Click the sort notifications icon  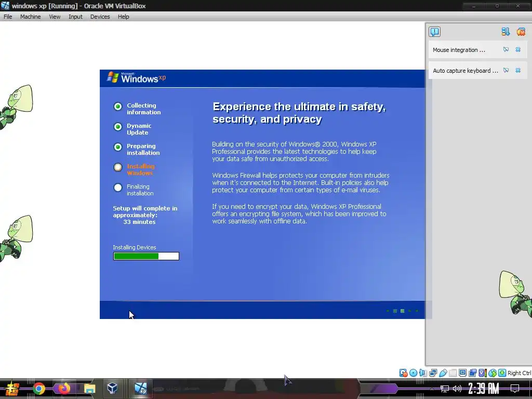point(506,32)
